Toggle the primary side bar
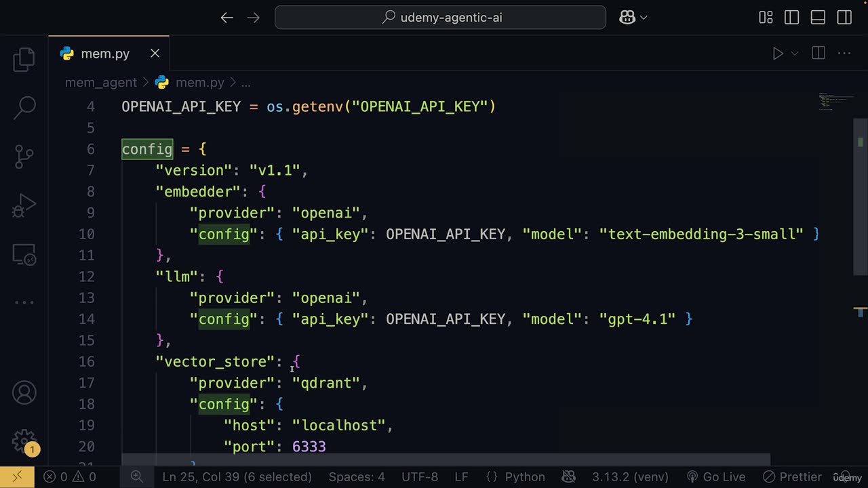Screen dimensions: 868x488 (791, 18)
